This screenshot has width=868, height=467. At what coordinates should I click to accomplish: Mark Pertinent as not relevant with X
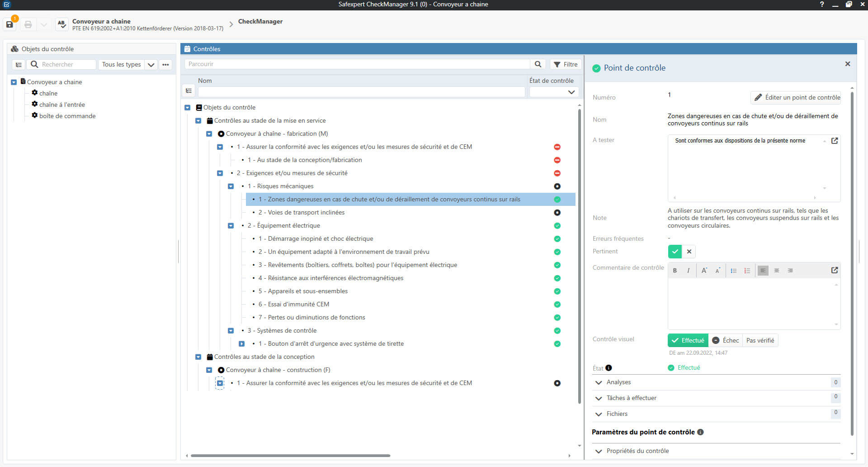click(689, 251)
